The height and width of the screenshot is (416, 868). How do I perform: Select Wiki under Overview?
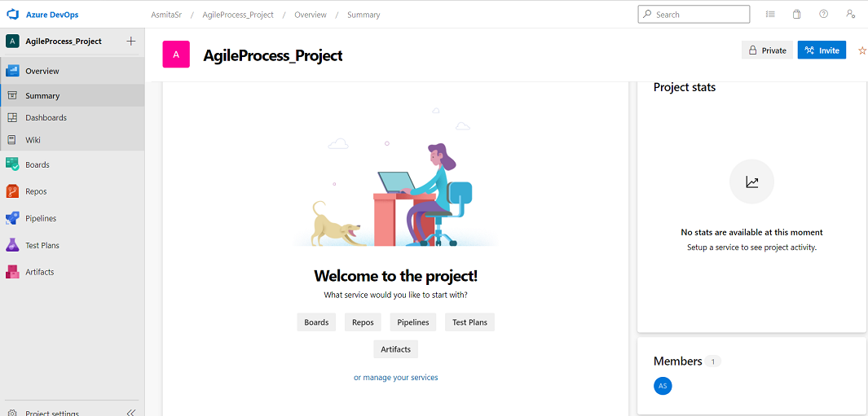click(x=33, y=139)
